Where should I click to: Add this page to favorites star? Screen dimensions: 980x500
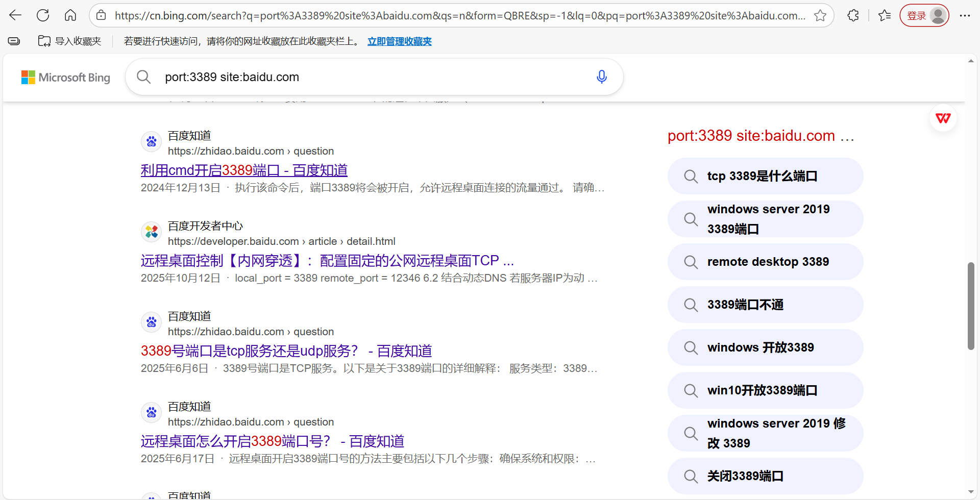(820, 15)
